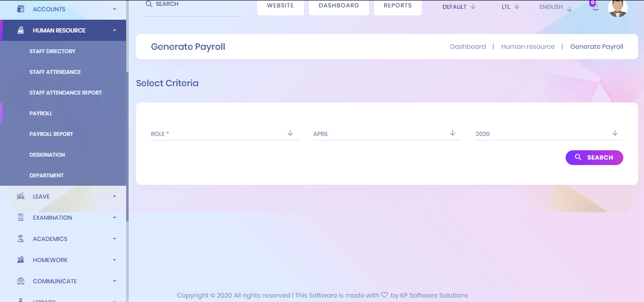Expand the Accounts menu arrow

click(114, 9)
